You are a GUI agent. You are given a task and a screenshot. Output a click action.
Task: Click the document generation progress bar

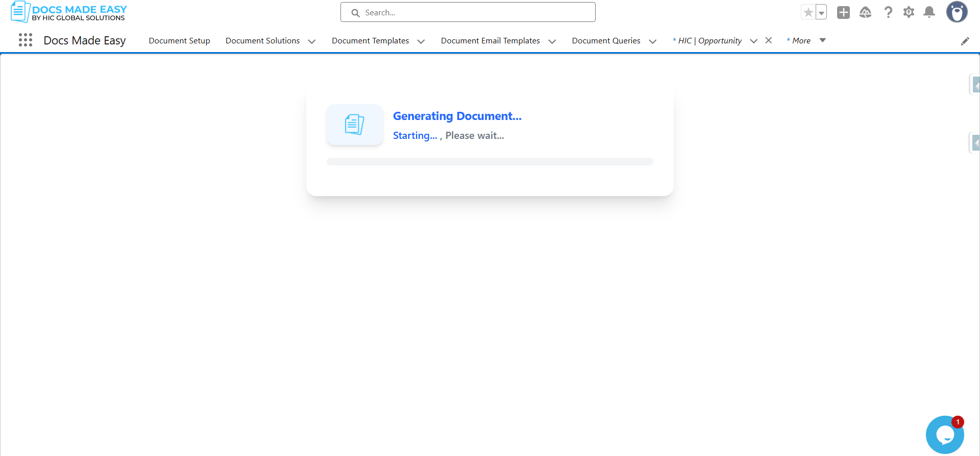pyautogui.click(x=490, y=162)
